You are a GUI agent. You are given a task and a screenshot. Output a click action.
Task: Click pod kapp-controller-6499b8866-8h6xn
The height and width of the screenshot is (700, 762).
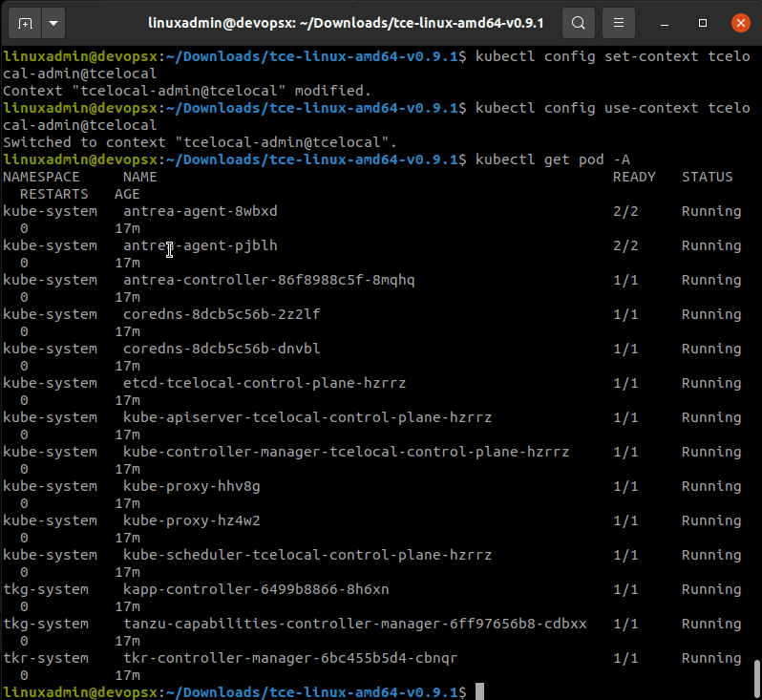click(x=256, y=589)
